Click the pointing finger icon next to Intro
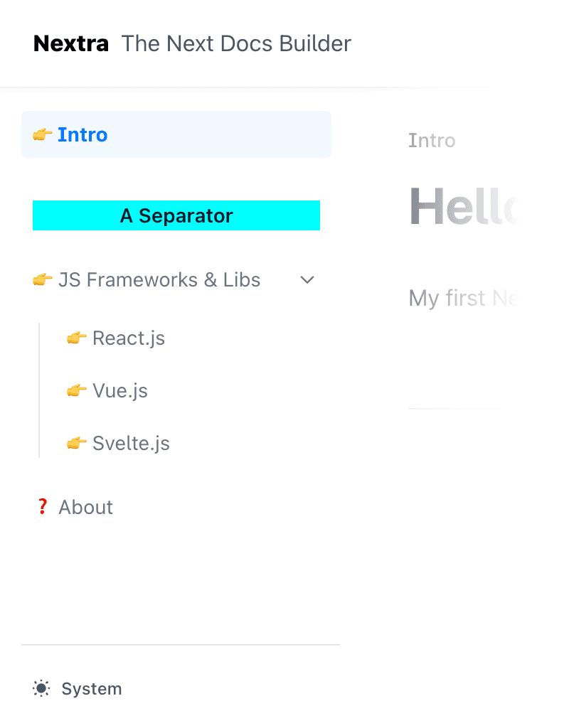Screen dimensions: 569x728 (x=42, y=135)
